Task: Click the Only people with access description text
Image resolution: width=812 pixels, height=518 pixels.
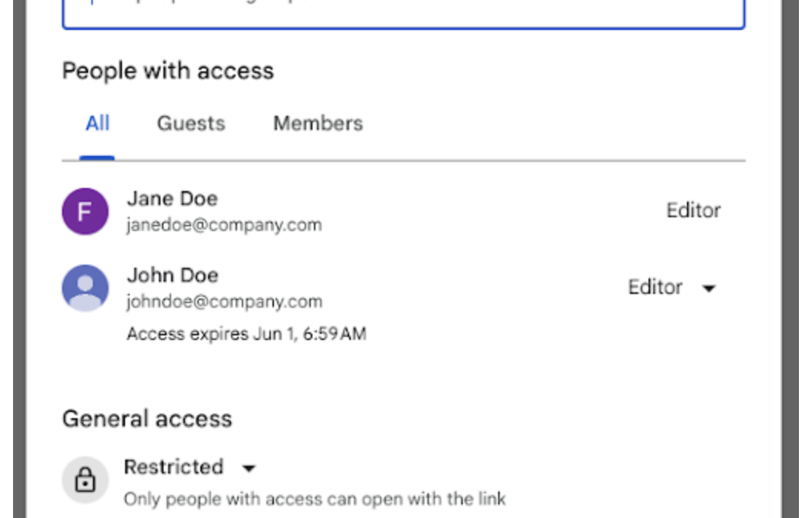Action: pyautogui.click(x=315, y=499)
